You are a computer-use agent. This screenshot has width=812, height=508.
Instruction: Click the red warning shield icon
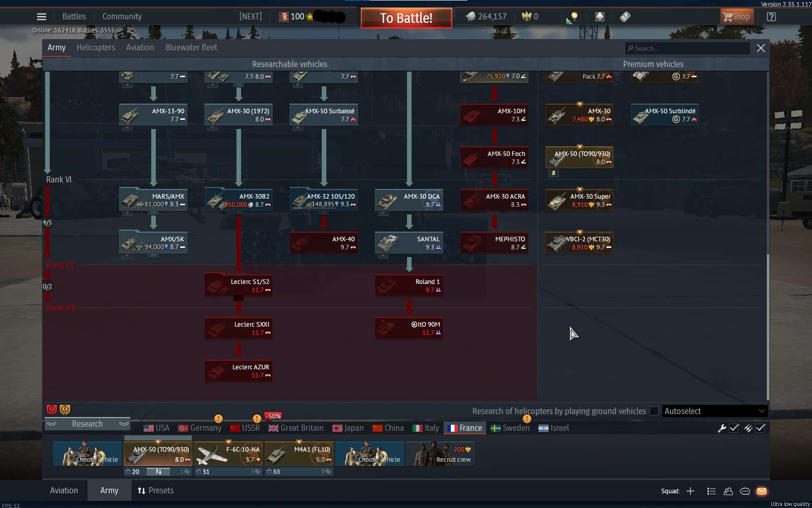(52, 409)
